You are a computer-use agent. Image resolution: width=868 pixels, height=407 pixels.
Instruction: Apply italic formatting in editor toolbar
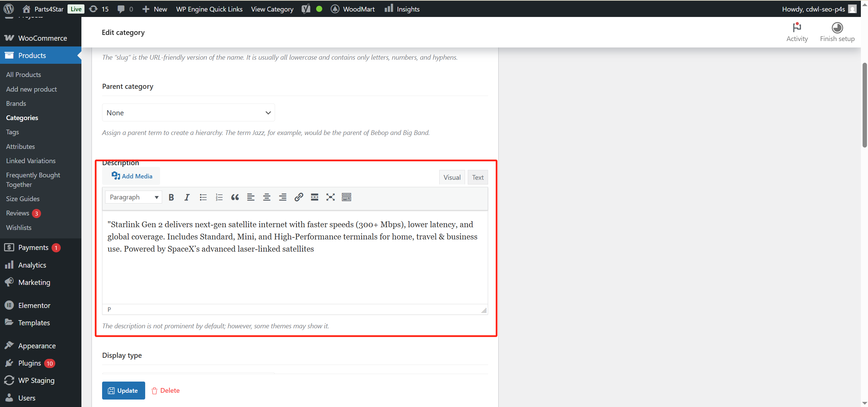tap(187, 197)
